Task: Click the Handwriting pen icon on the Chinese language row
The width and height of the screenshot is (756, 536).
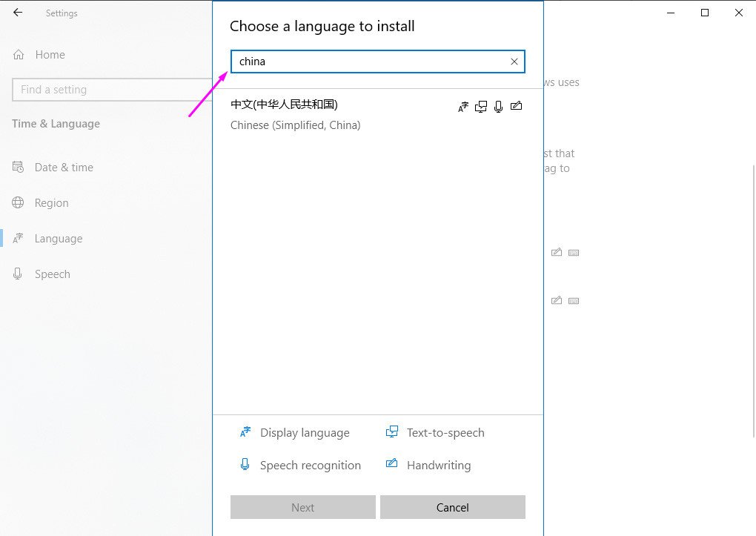Action: click(517, 106)
